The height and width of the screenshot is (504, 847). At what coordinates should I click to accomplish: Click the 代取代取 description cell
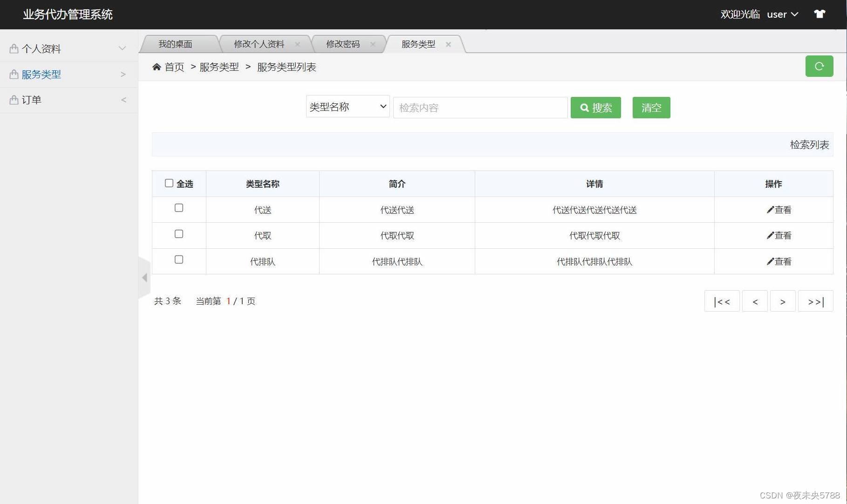click(x=397, y=236)
